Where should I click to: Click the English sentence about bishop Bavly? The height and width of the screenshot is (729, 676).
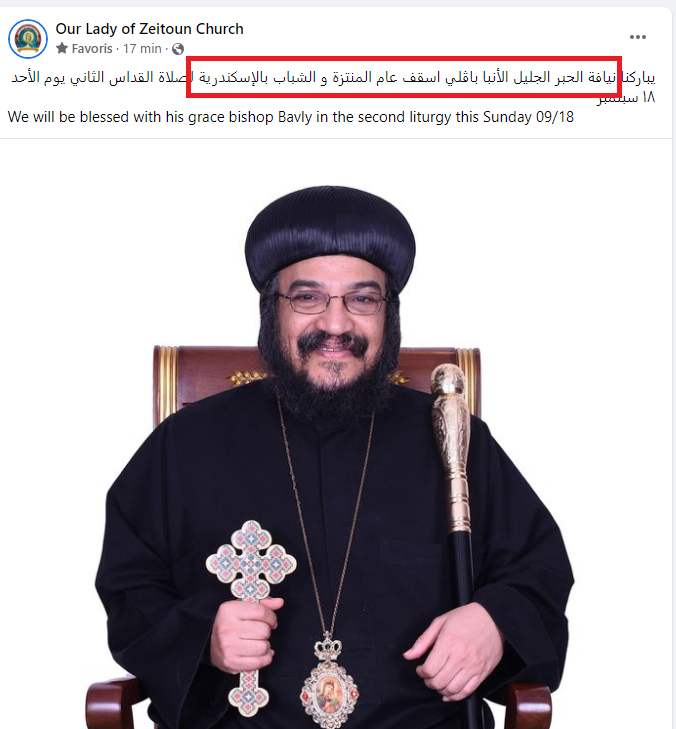(291, 117)
